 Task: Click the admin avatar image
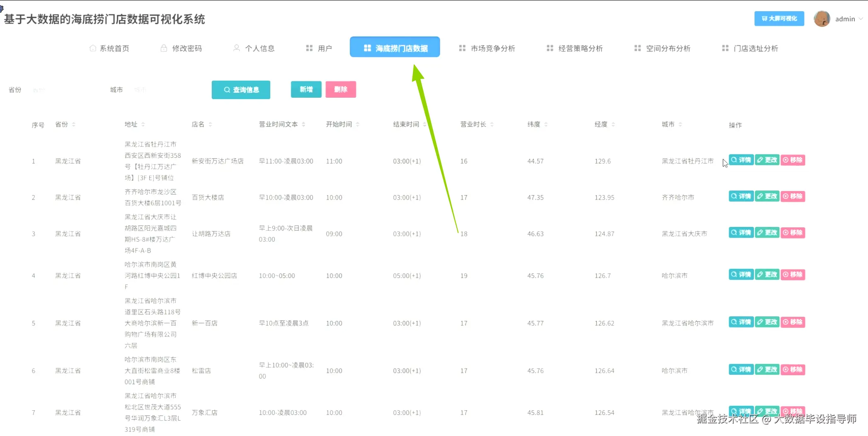tap(822, 19)
